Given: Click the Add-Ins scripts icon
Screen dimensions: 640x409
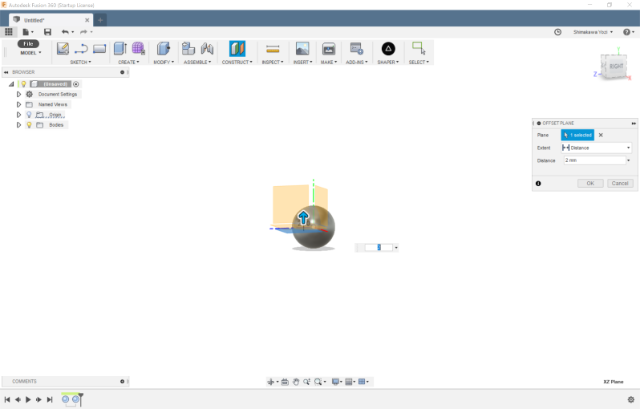Looking at the screenshot, I should pyautogui.click(x=356, y=49).
